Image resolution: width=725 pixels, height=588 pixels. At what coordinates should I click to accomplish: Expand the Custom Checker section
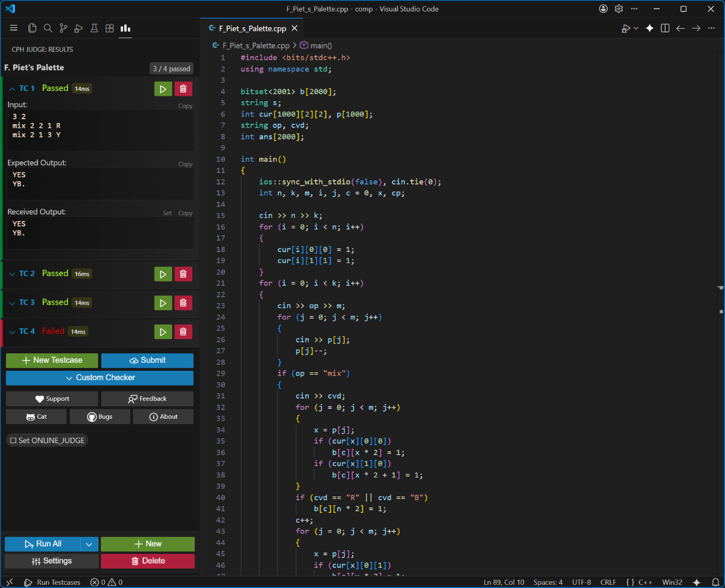click(100, 378)
